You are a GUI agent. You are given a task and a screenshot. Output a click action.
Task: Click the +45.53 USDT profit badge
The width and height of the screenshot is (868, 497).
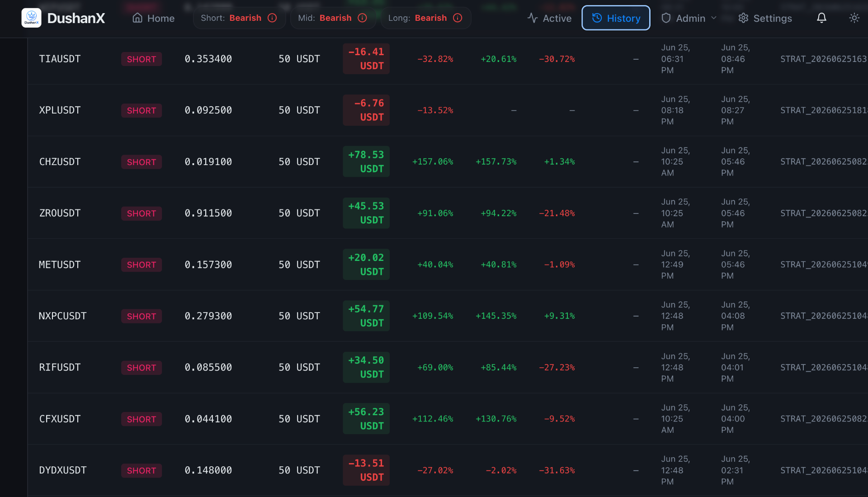point(366,213)
